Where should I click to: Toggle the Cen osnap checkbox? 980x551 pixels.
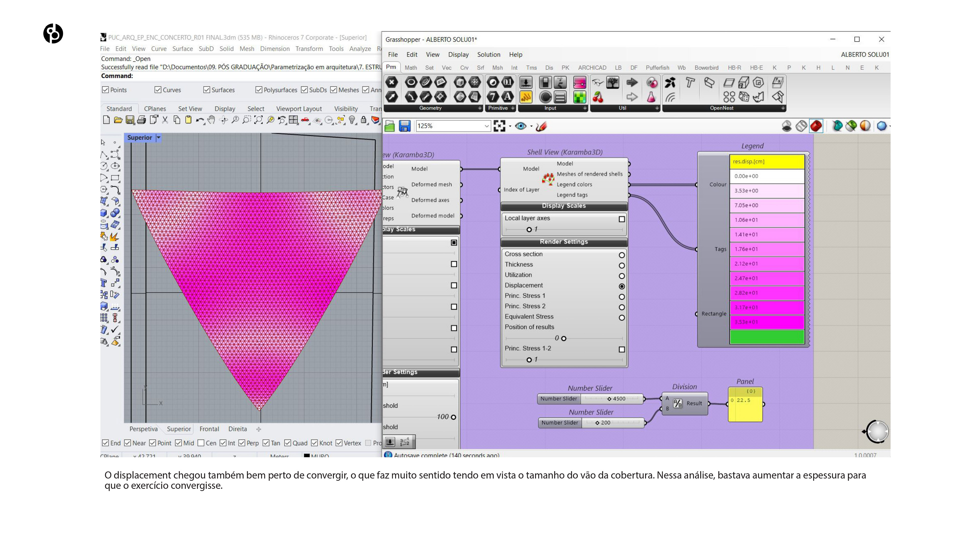click(201, 443)
